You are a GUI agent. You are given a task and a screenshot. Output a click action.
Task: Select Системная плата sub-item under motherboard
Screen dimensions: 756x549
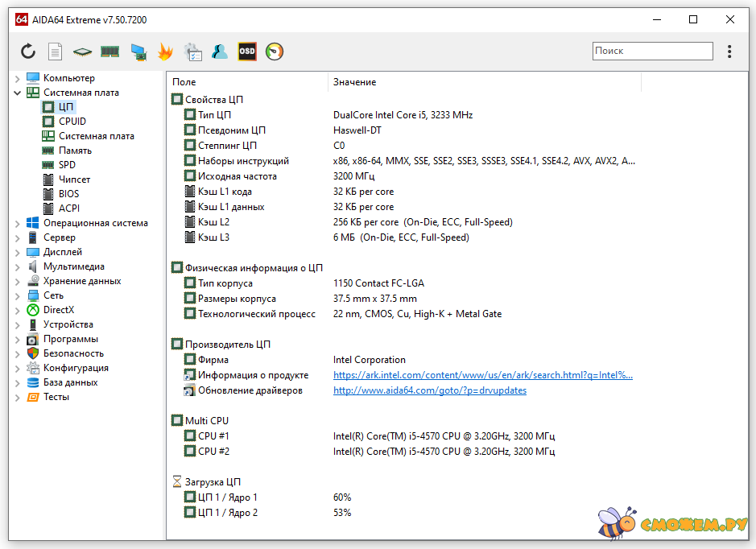(89, 136)
